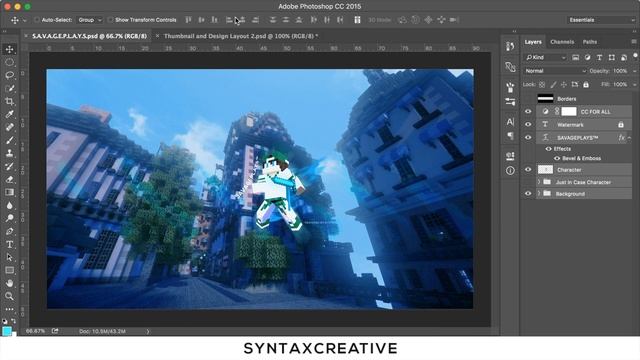Screen dimensions: 640x360
Task: Click Lock image pixels brush icon
Action: (553, 84)
